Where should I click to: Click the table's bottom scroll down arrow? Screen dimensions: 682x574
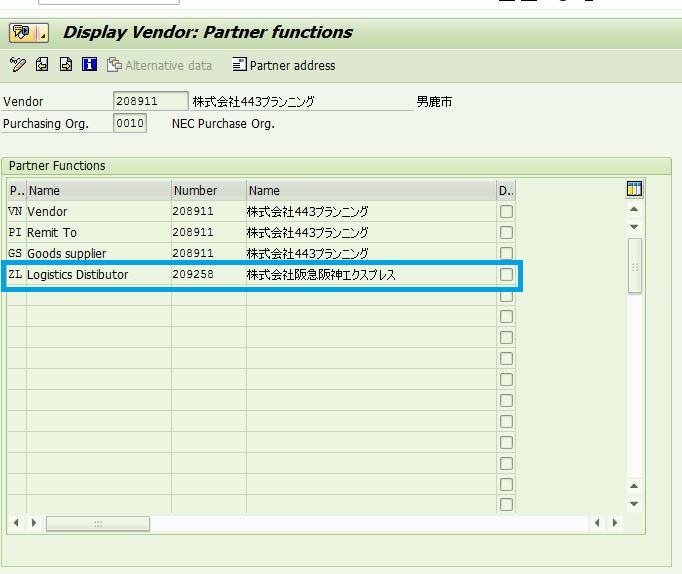(634, 504)
